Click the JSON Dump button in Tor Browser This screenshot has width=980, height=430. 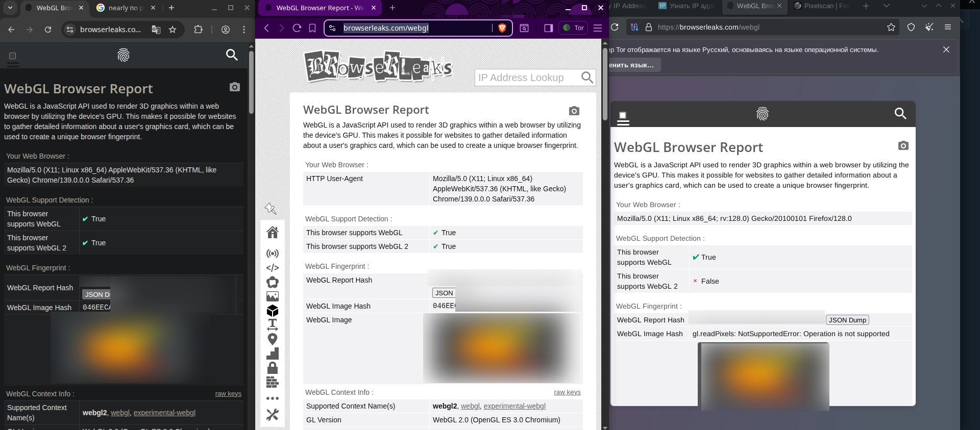pyautogui.click(x=847, y=320)
